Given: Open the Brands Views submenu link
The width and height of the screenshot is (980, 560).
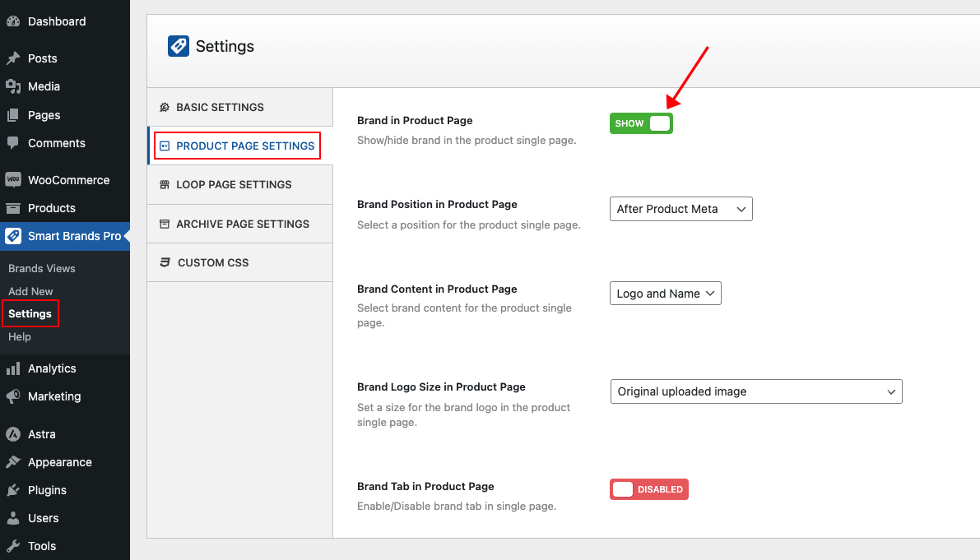Looking at the screenshot, I should coord(42,268).
